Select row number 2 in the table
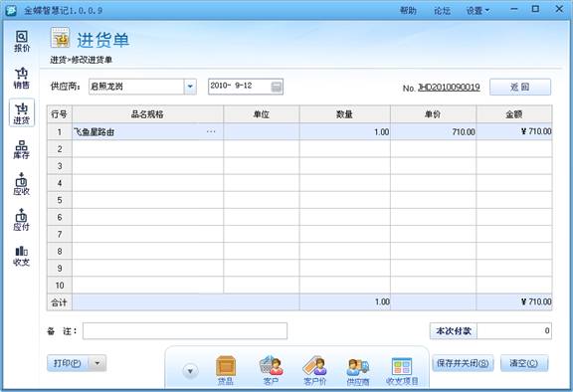 [60, 148]
